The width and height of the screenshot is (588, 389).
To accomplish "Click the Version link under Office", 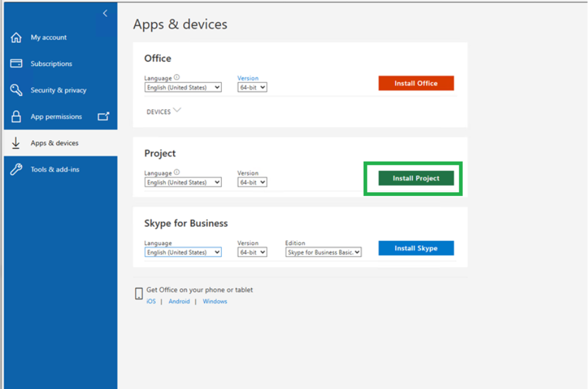I will click(x=248, y=78).
